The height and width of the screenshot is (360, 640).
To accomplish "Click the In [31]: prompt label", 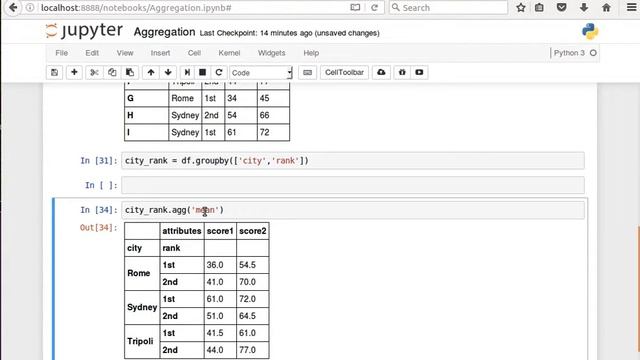I will [x=99, y=161].
